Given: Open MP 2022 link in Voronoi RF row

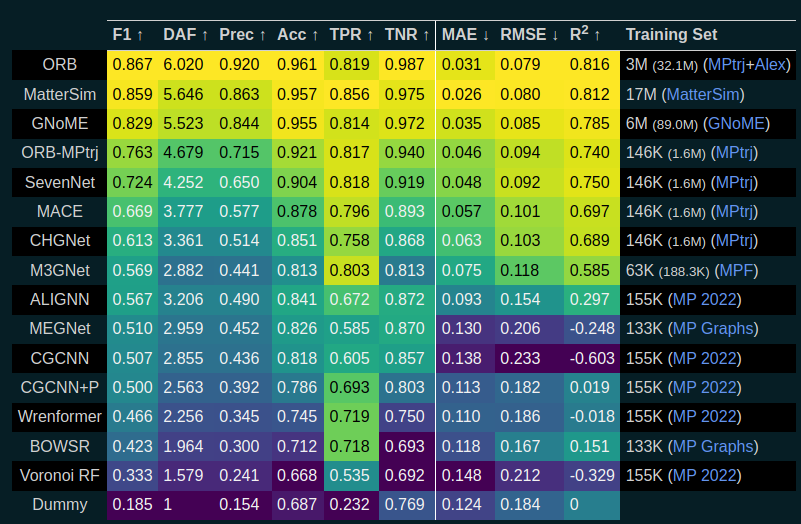Looking at the screenshot, I should click(703, 475).
